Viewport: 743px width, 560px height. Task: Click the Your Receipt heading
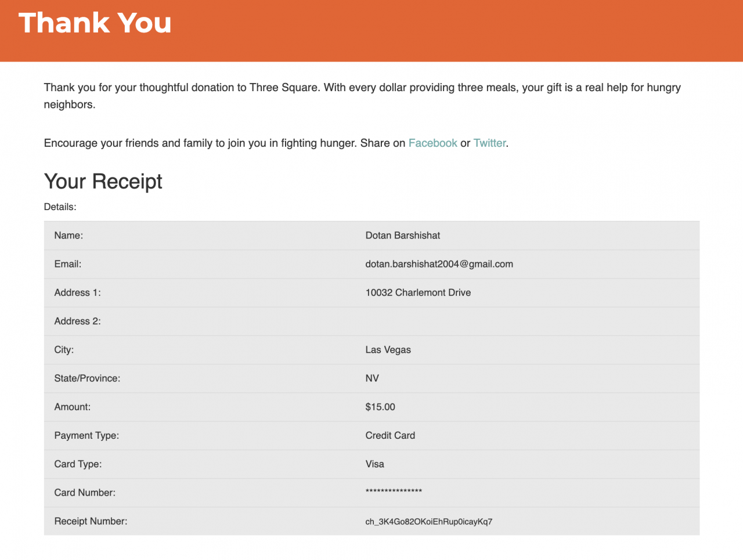point(103,182)
